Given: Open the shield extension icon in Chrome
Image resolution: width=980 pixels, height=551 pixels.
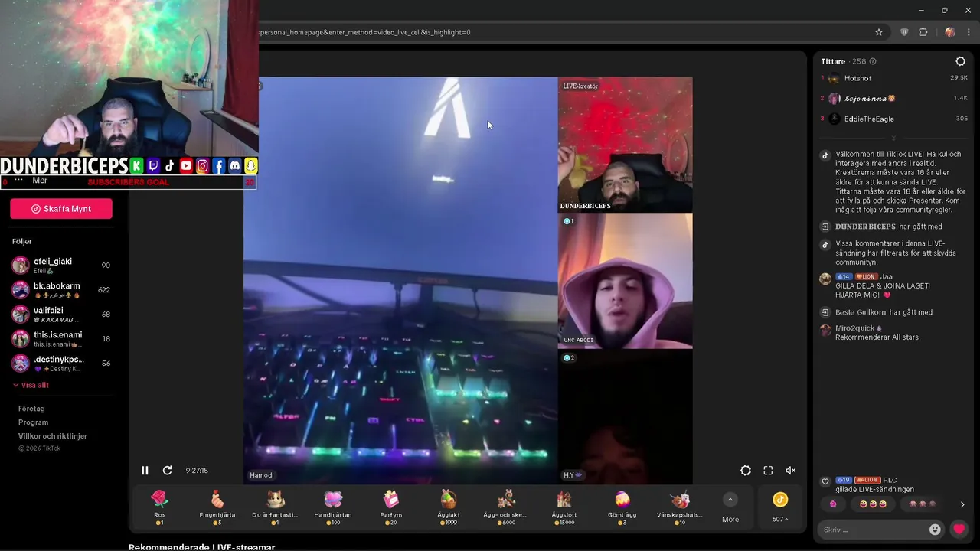Looking at the screenshot, I should tap(904, 32).
